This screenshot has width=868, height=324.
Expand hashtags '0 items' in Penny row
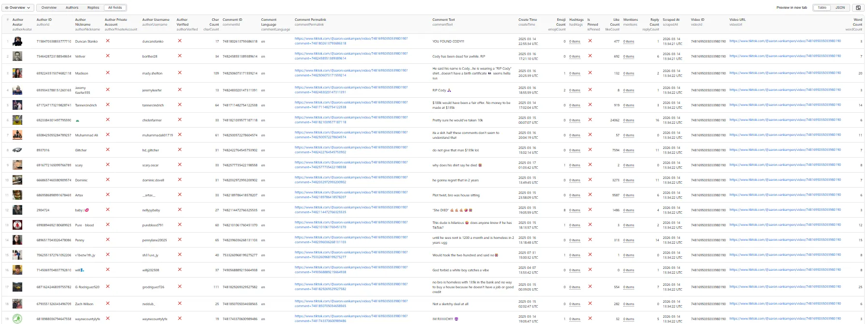tap(575, 240)
